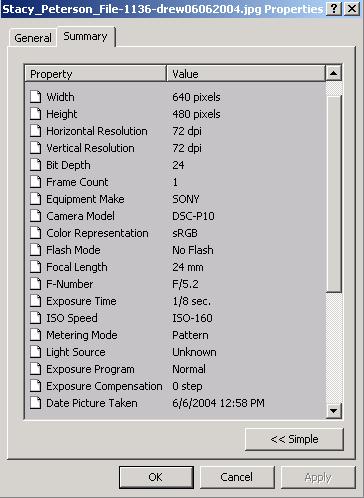The image size is (364, 498).
Task: Switch to the General tab
Action: click(33, 38)
